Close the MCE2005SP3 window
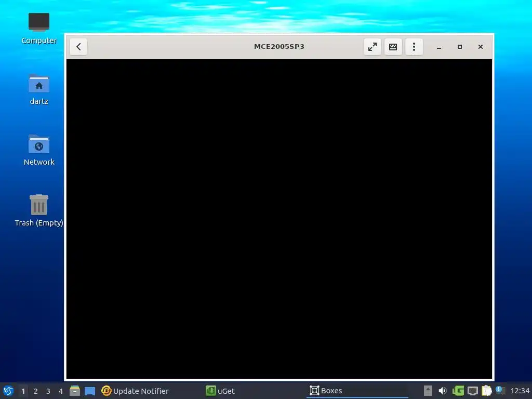Screen dimensions: 532x399 click(x=481, y=47)
